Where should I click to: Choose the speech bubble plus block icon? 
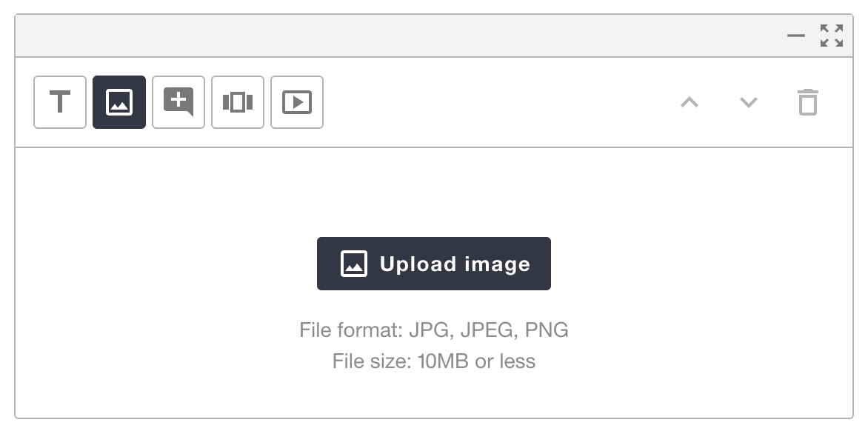pyautogui.click(x=178, y=102)
